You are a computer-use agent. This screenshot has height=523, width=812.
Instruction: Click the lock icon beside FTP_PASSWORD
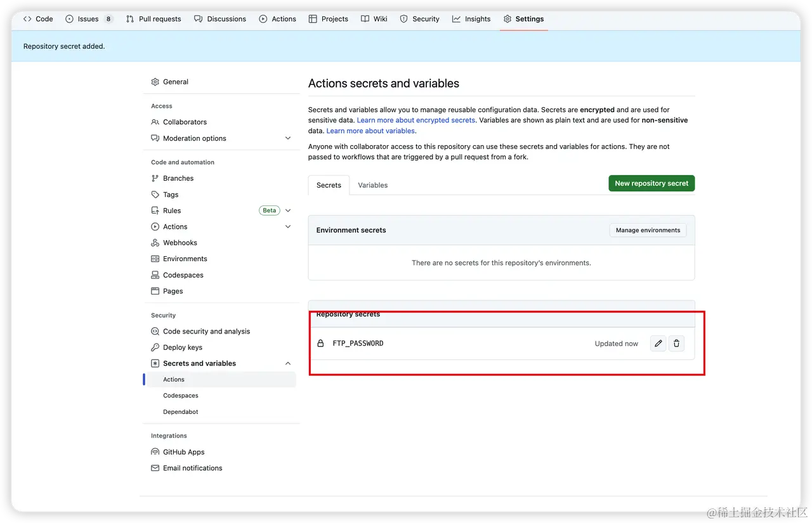(320, 344)
